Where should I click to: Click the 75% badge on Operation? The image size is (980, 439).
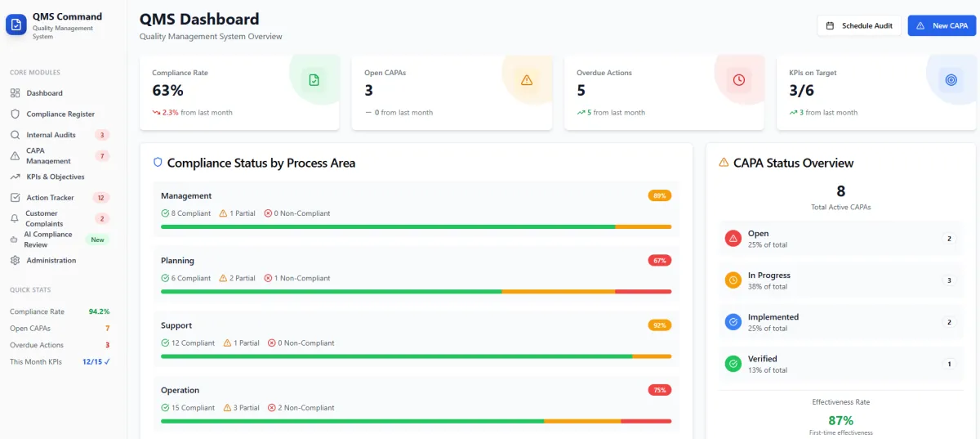pos(660,390)
